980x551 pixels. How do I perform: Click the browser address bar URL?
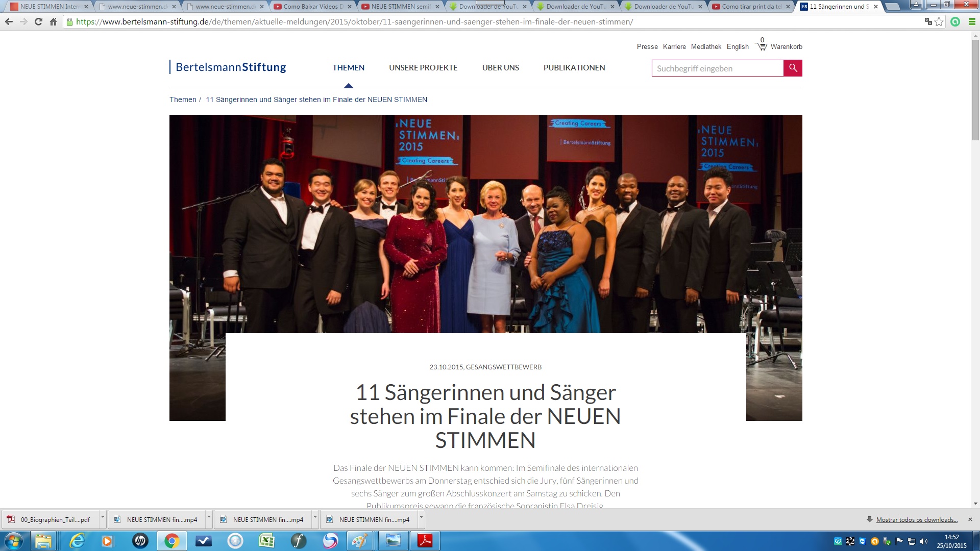[354, 22]
